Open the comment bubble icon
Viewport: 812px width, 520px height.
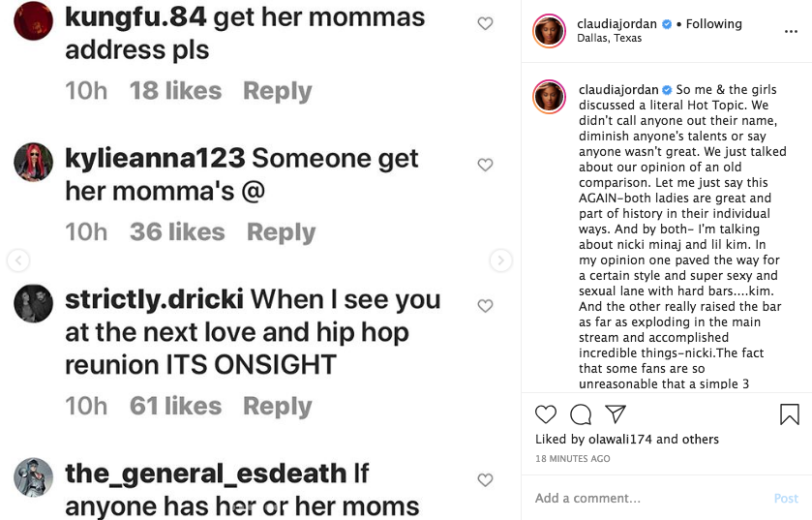tap(581, 414)
